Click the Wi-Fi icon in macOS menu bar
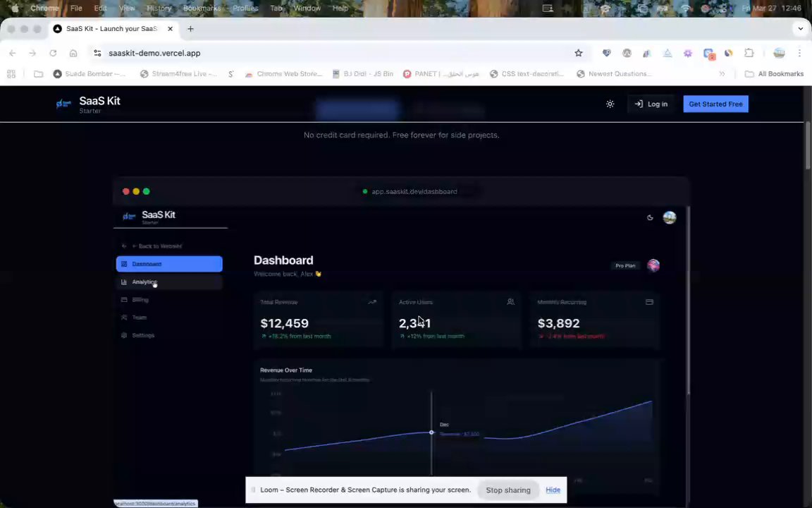812x508 pixels. pyautogui.click(x=686, y=8)
